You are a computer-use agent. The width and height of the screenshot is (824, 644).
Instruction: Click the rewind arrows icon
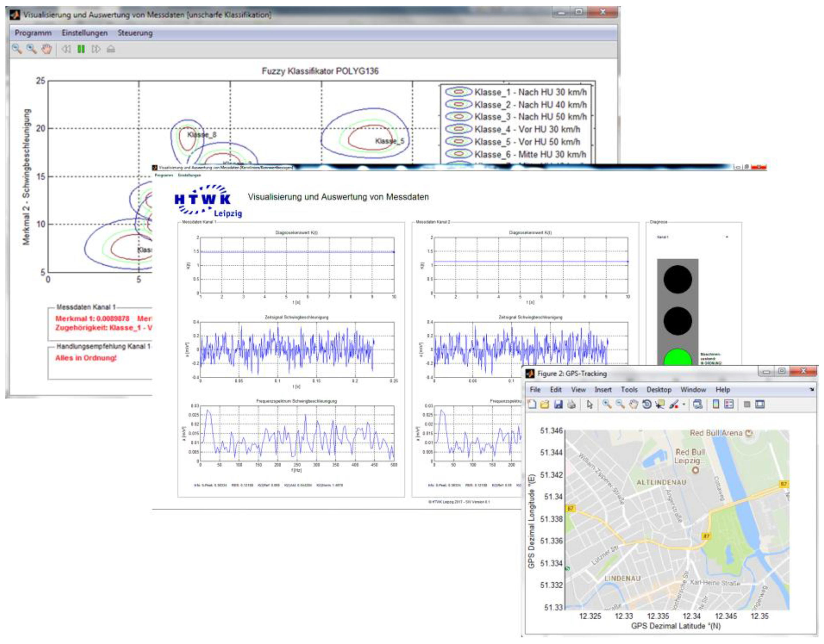[66, 49]
